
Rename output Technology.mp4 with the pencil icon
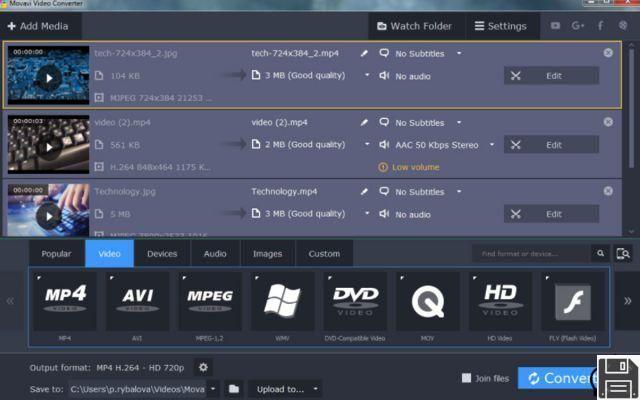364,191
